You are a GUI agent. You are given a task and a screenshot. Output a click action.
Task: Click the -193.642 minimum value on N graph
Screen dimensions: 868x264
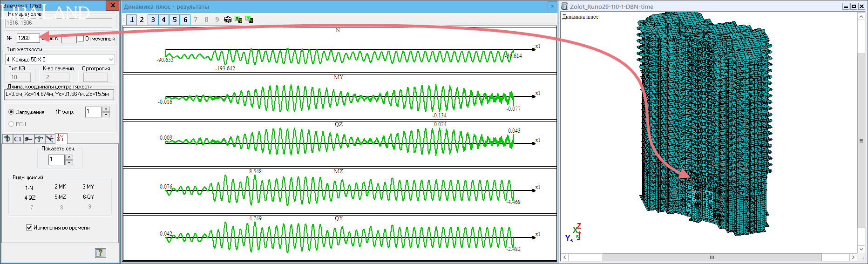pyautogui.click(x=225, y=68)
